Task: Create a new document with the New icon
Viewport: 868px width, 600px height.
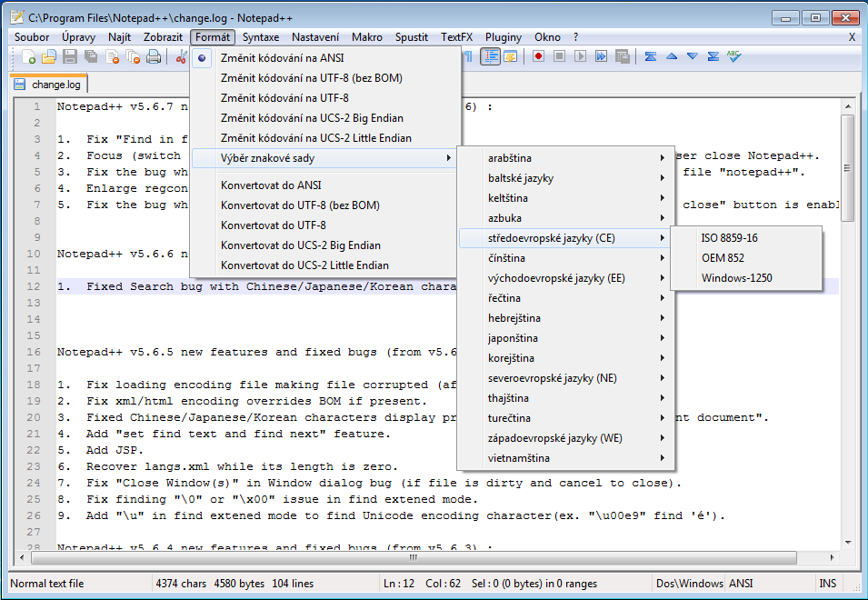Action: click(x=28, y=56)
